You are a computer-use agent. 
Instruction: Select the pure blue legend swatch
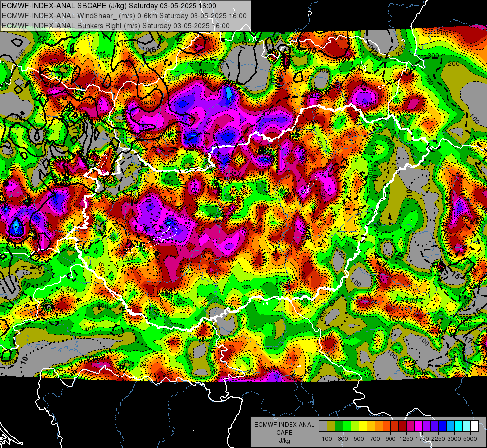(442, 426)
